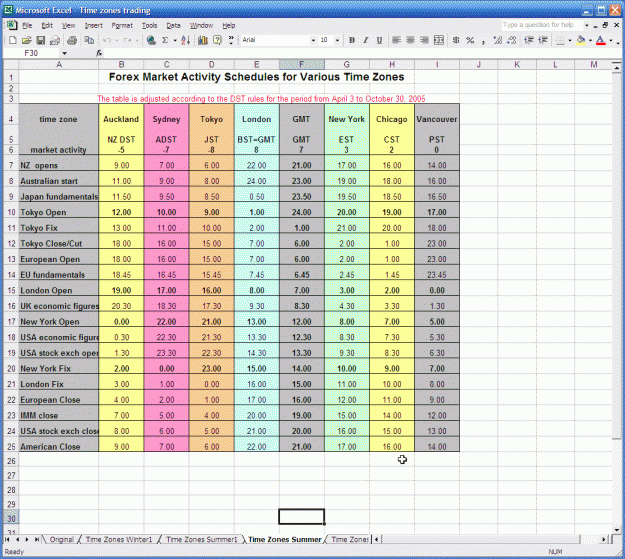Switch to Time Zones Winter1 sheet tab
This screenshot has width=625, height=559.
tap(119, 539)
